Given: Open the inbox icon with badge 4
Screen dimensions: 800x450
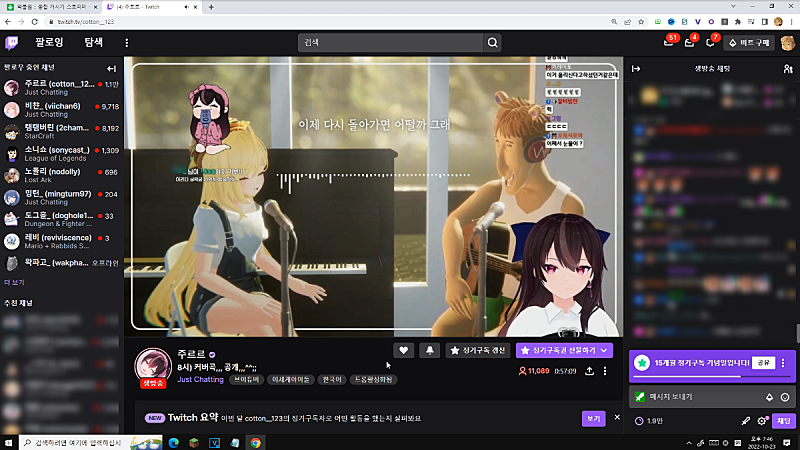Looking at the screenshot, I should [689, 43].
